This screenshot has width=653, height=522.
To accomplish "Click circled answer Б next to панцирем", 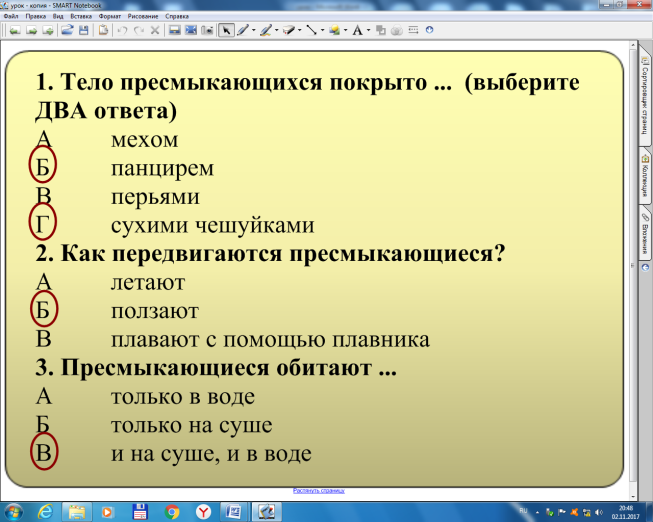I will coord(43,167).
